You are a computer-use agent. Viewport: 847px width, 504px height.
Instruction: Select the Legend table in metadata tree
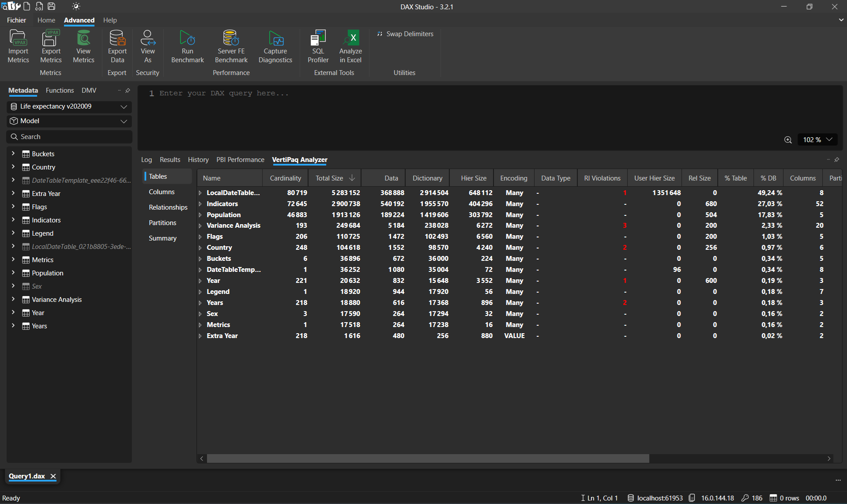click(x=42, y=233)
